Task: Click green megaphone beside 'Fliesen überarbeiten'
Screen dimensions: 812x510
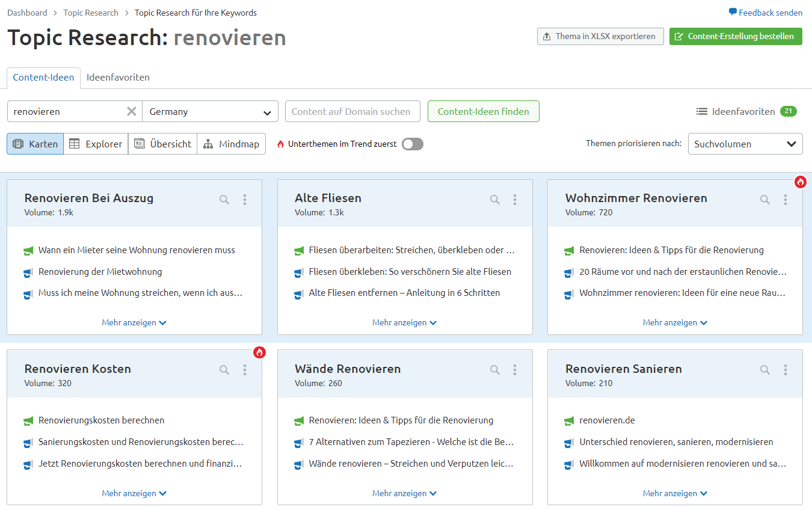Action: click(299, 250)
